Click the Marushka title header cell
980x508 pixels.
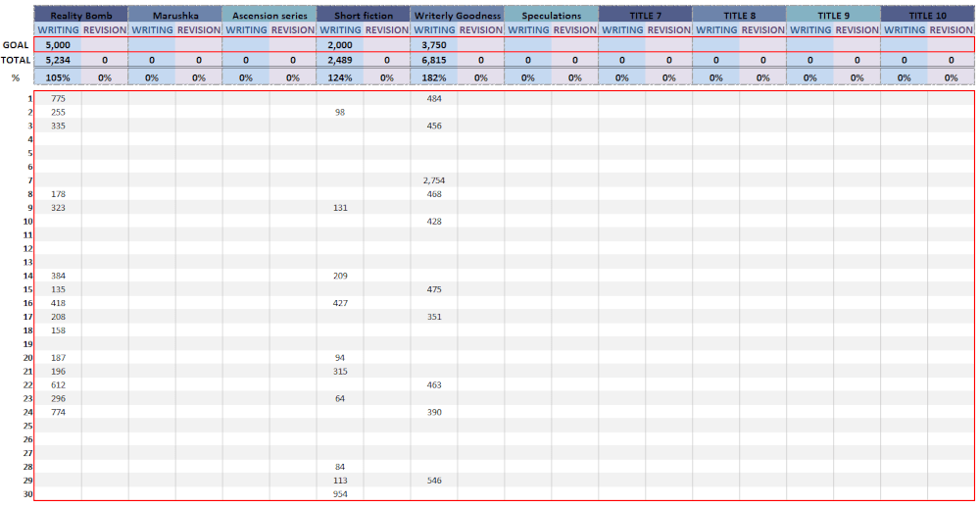[175, 16]
